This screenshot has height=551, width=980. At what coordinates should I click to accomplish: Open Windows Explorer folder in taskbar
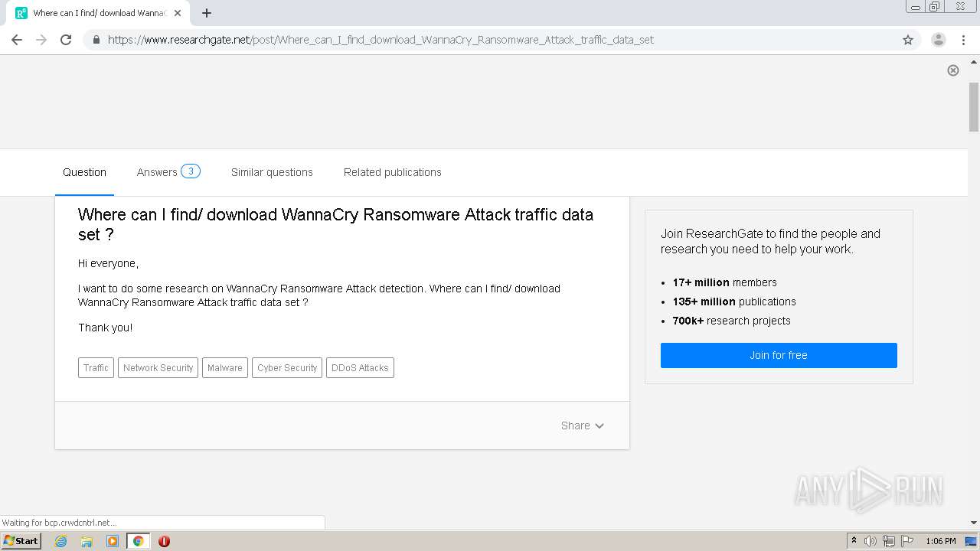coord(87,541)
